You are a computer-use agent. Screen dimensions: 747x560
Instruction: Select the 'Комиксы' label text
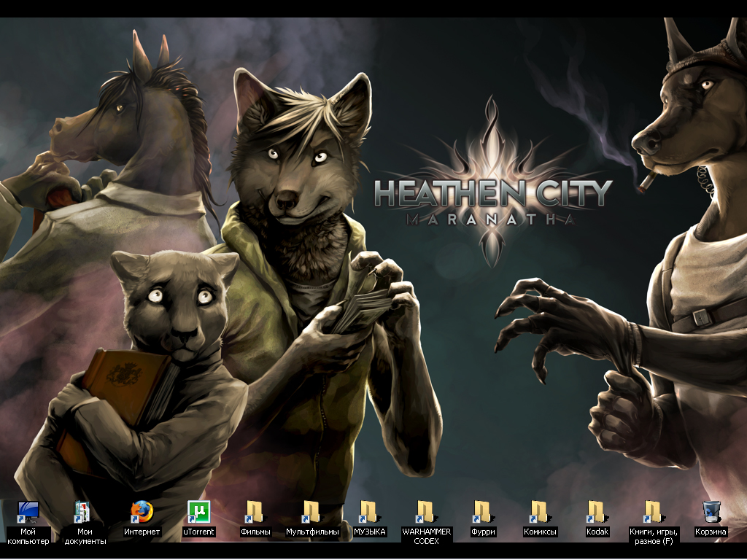click(540, 532)
